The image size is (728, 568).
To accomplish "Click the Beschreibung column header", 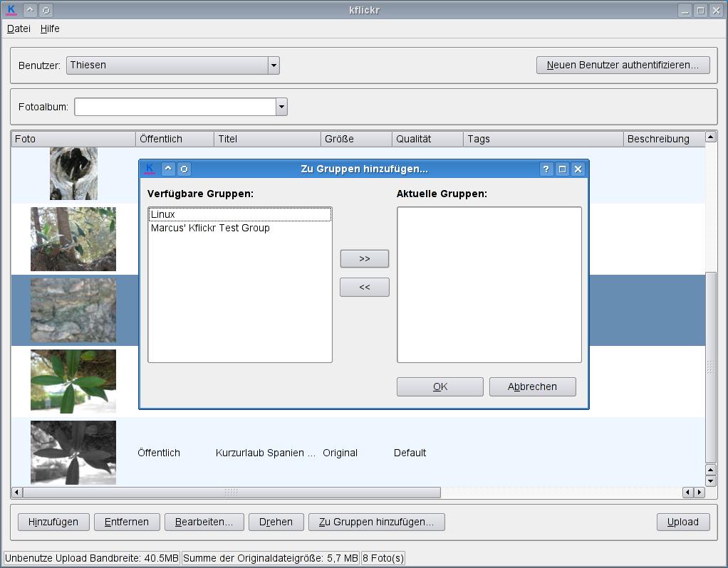I will click(664, 140).
